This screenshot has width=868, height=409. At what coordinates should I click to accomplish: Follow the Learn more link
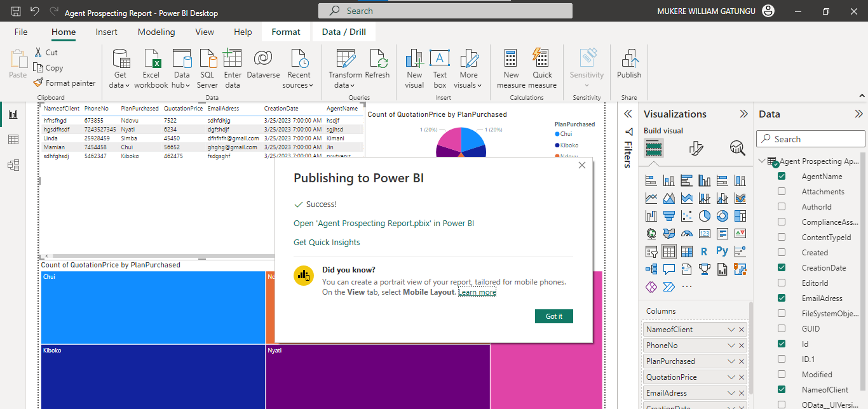tap(477, 292)
